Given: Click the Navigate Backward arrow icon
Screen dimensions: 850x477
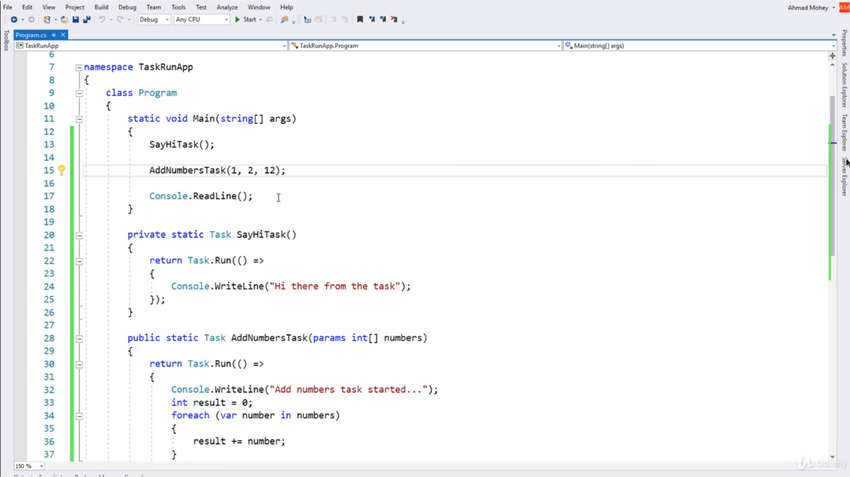Looking at the screenshot, I should point(14,20).
